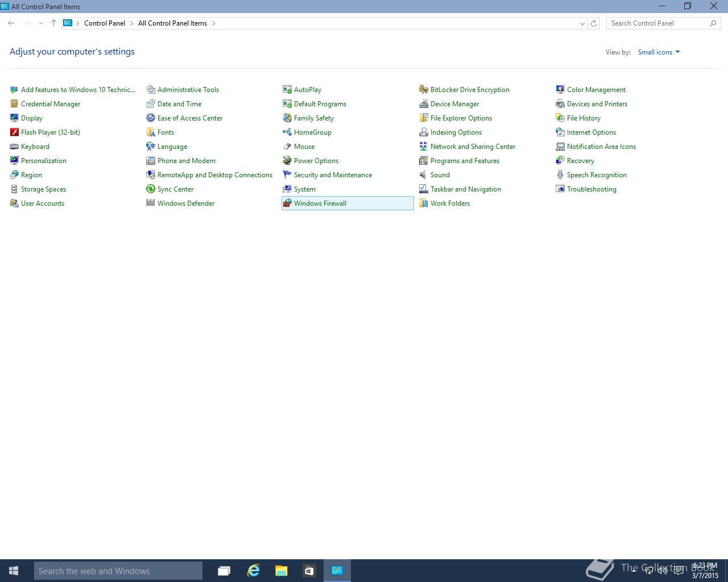This screenshot has height=582, width=728.
Task: Open RemoteApp and Desktop Connections link
Action: click(x=215, y=175)
